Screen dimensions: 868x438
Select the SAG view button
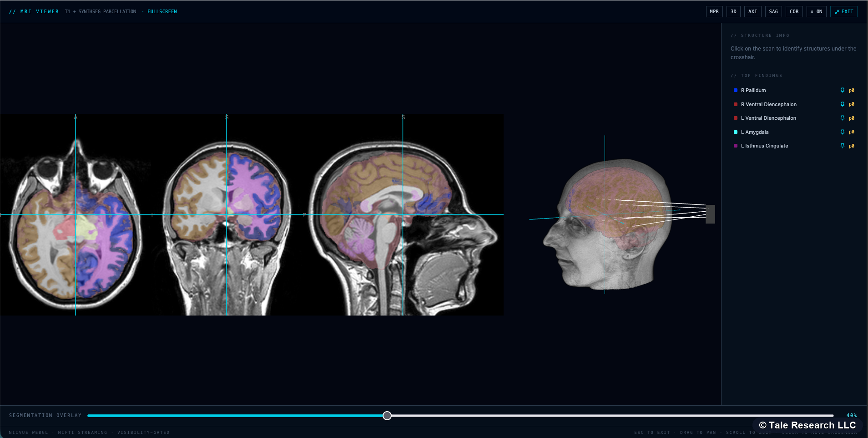(772, 11)
